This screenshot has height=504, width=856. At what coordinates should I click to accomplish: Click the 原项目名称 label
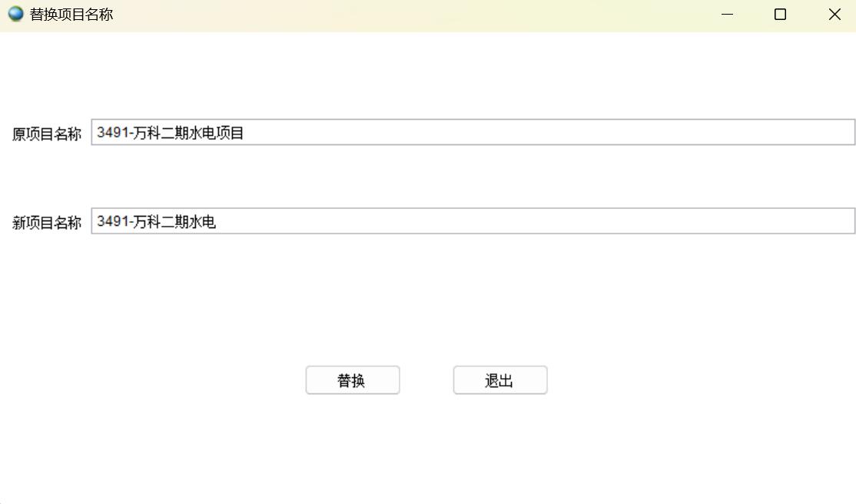47,134
